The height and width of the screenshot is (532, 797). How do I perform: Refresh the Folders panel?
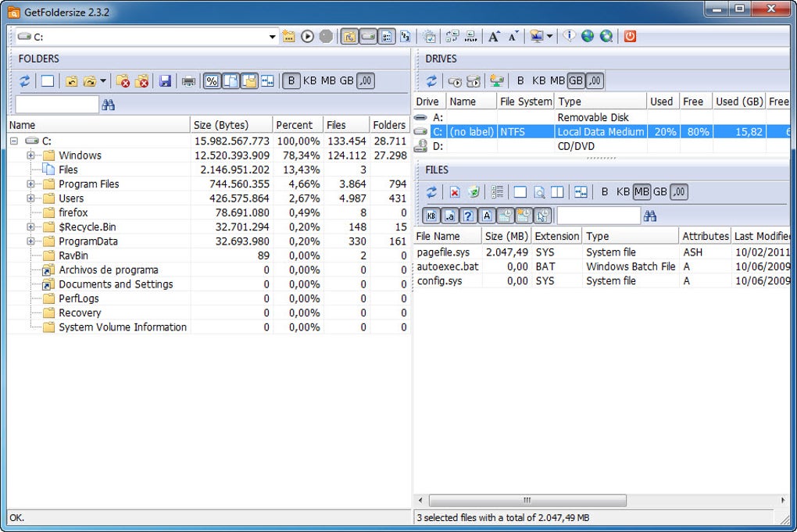pyautogui.click(x=24, y=80)
